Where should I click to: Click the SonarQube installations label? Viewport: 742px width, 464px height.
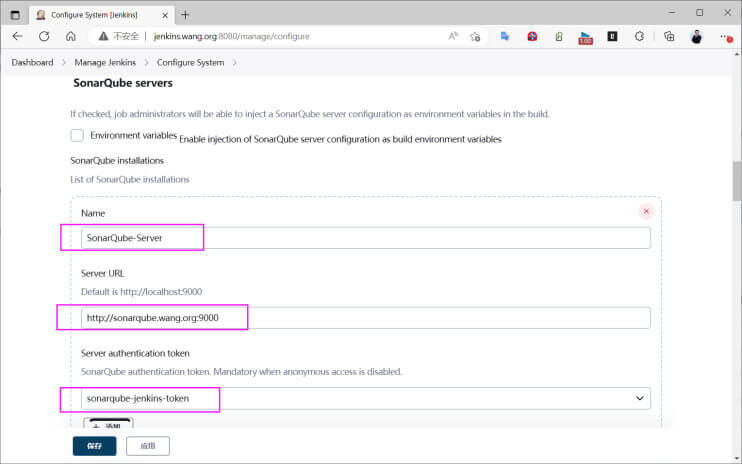(117, 160)
